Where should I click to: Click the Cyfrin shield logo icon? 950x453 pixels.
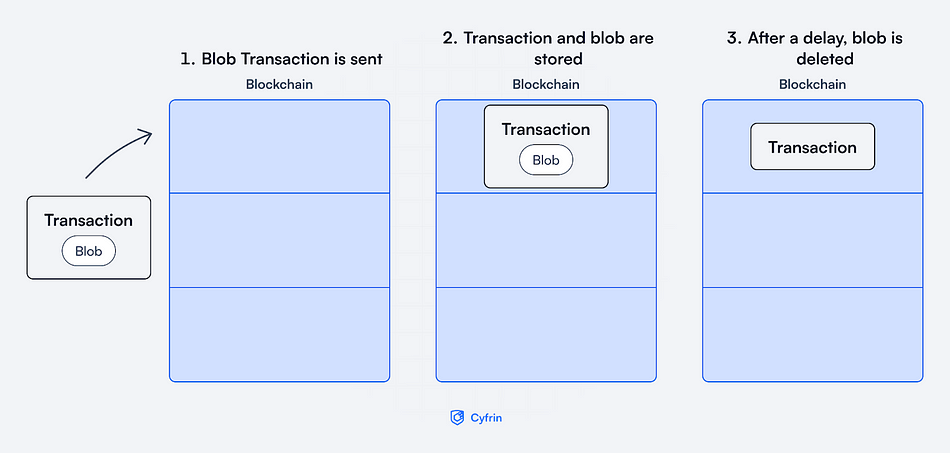point(457,418)
